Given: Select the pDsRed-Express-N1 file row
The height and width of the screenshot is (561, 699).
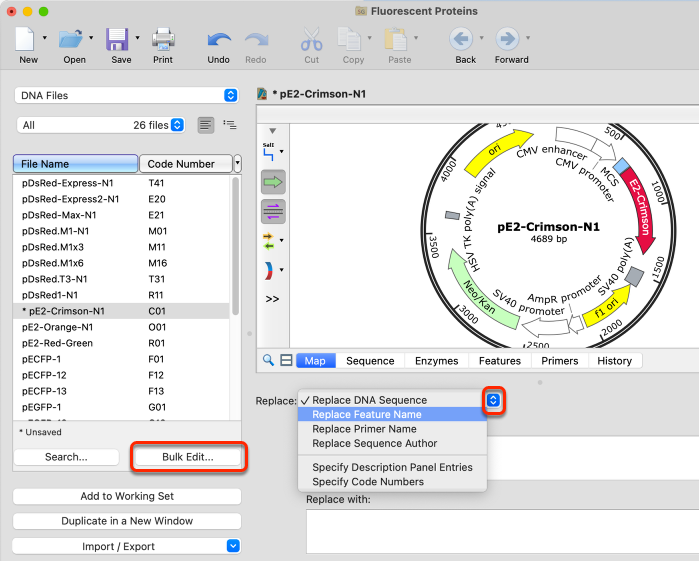Looking at the screenshot, I should 121,183.
